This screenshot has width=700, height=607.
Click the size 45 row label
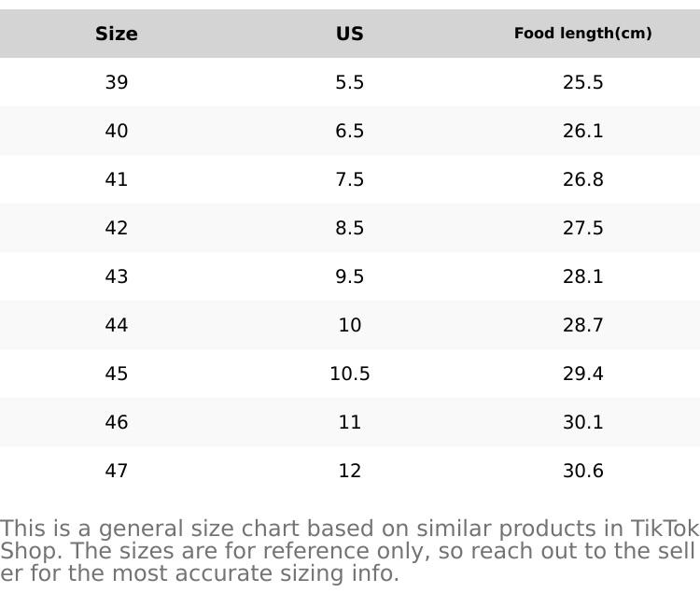117,374
